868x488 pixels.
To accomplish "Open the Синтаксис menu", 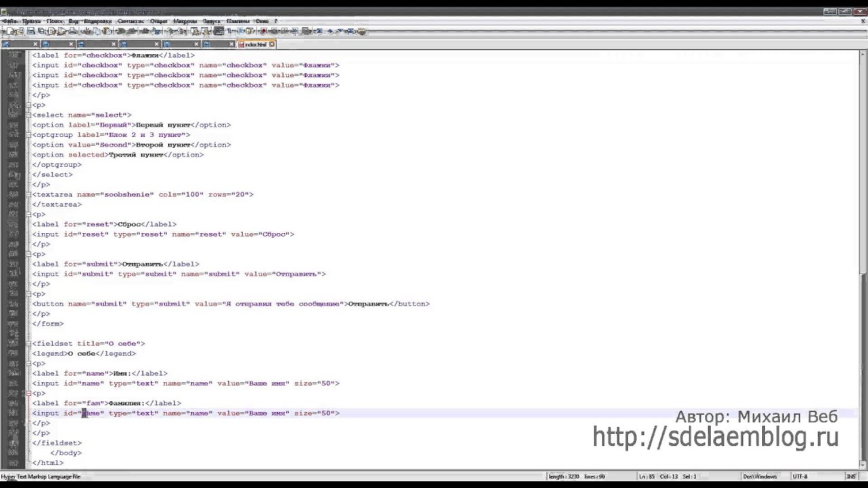I will pos(130,21).
